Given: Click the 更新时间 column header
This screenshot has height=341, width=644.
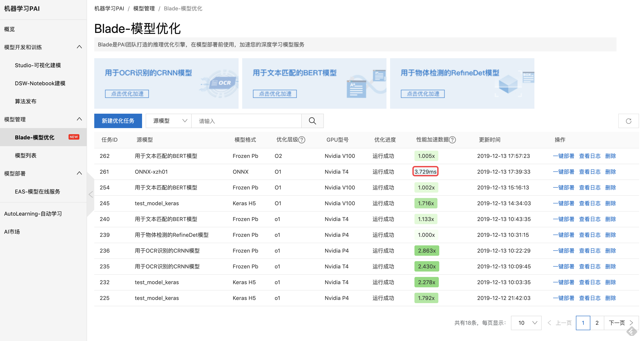Looking at the screenshot, I should point(490,140).
